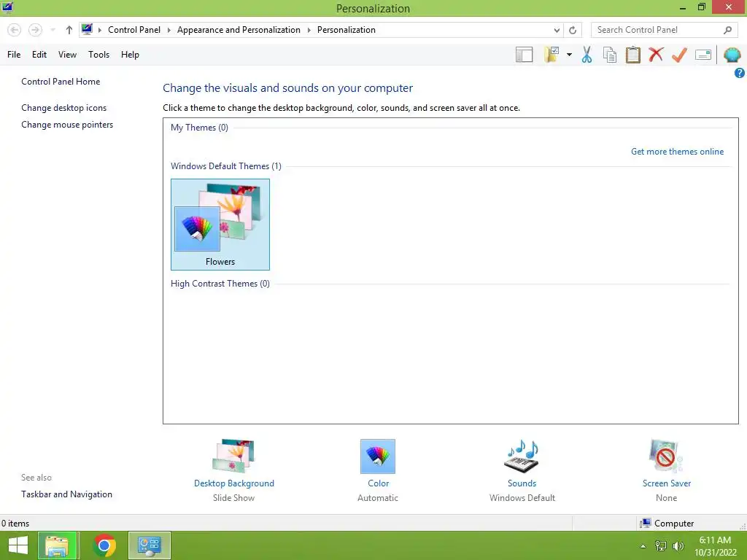Viewport: 747px width, 560px height.
Task: Click the Cut scissors icon
Action: 587,55
